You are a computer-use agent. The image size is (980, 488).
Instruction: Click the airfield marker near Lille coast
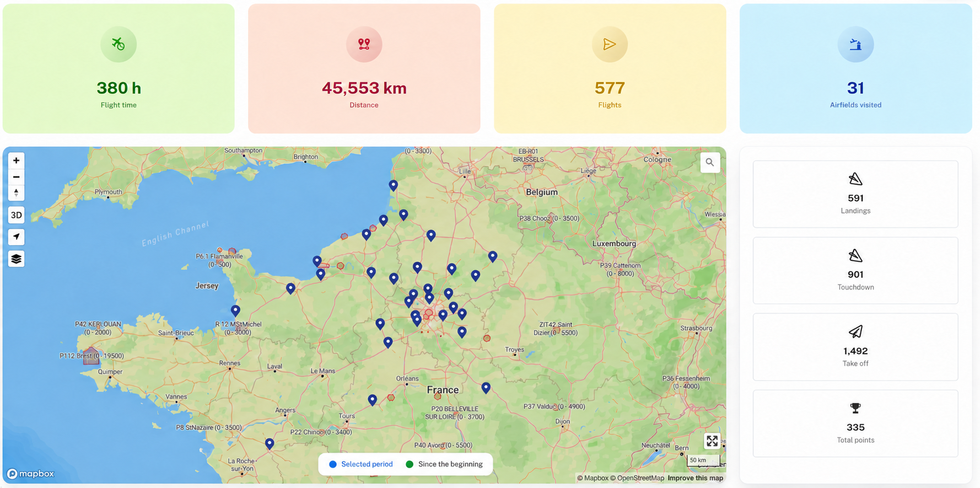pyautogui.click(x=393, y=185)
